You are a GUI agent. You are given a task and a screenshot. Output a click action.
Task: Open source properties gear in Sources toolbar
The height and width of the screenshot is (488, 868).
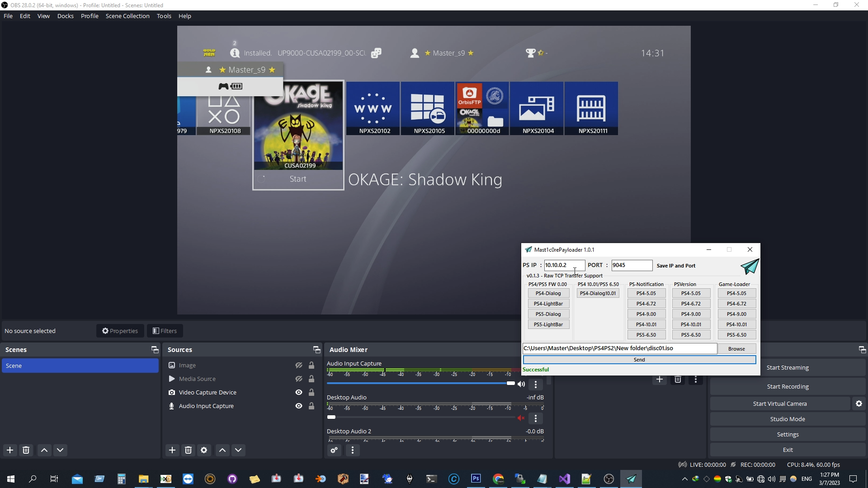click(204, 450)
